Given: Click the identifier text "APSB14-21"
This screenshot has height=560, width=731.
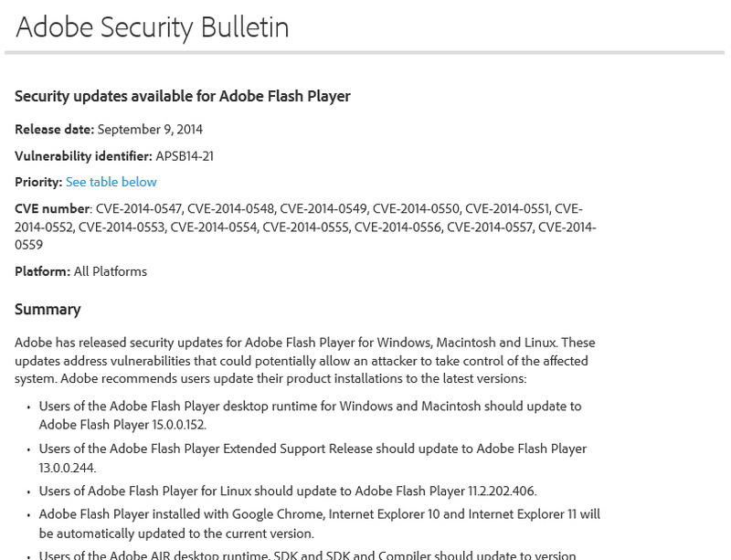Looking at the screenshot, I should click(185, 156).
